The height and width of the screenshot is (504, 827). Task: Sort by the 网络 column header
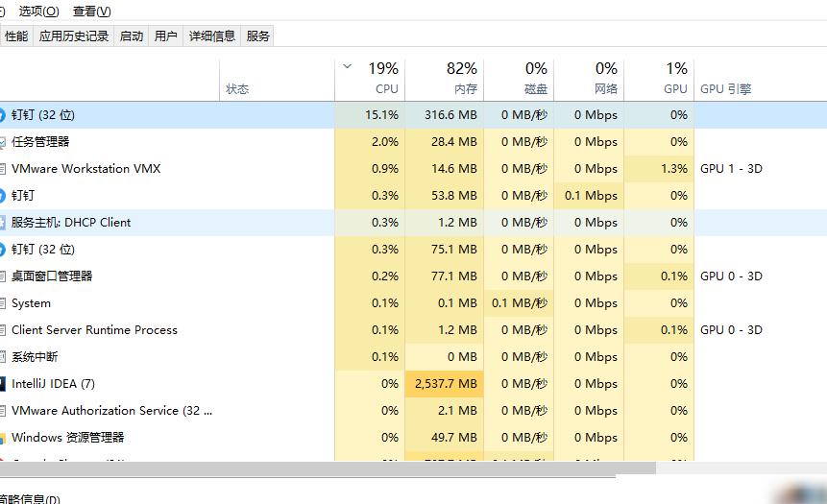pos(589,80)
